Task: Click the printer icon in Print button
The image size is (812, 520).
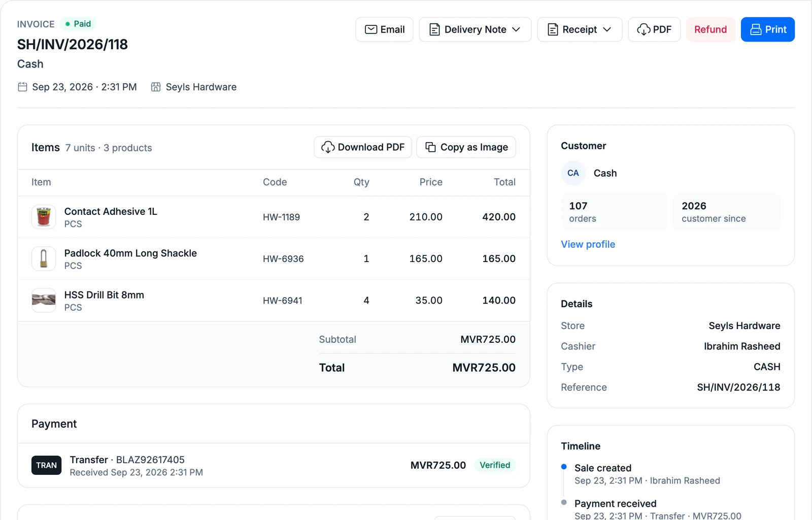Action: [x=756, y=29]
